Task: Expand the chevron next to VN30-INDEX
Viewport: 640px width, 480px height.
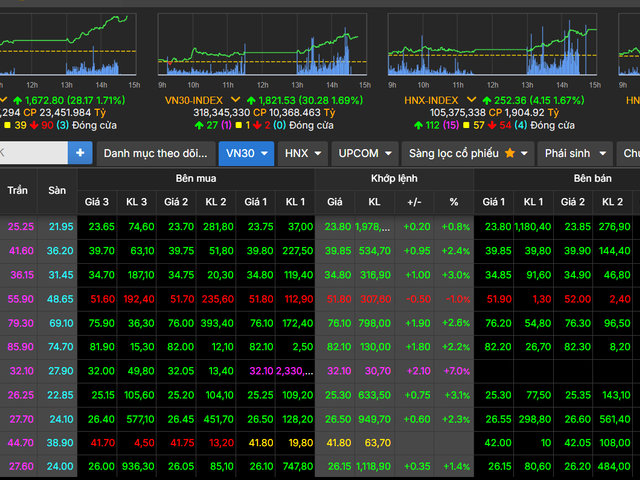Action: tap(236, 101)
